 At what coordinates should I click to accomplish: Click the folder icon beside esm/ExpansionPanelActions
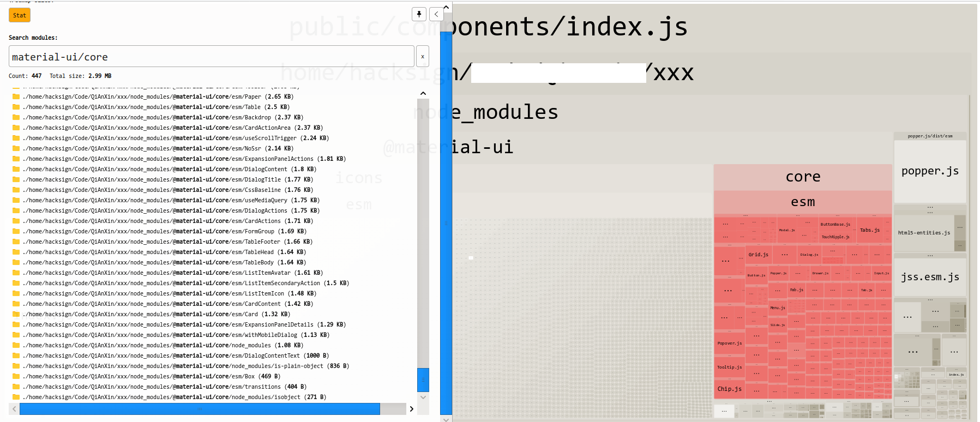(16, 159)
